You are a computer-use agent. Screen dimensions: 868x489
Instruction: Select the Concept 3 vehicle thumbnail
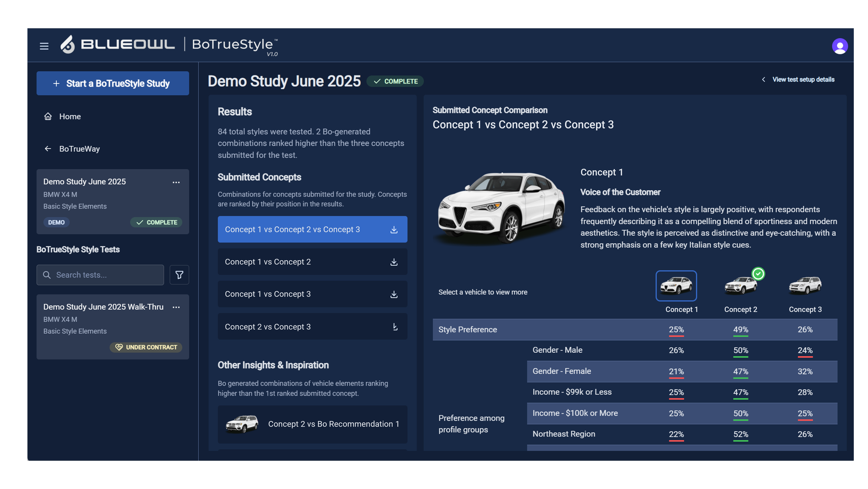click(805, 286)
